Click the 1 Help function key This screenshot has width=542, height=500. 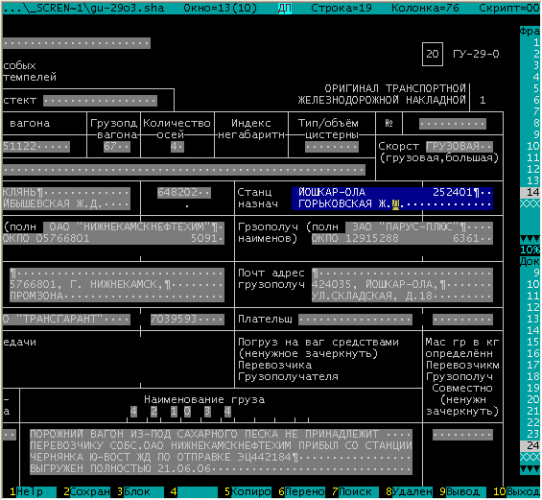(33, 491)
